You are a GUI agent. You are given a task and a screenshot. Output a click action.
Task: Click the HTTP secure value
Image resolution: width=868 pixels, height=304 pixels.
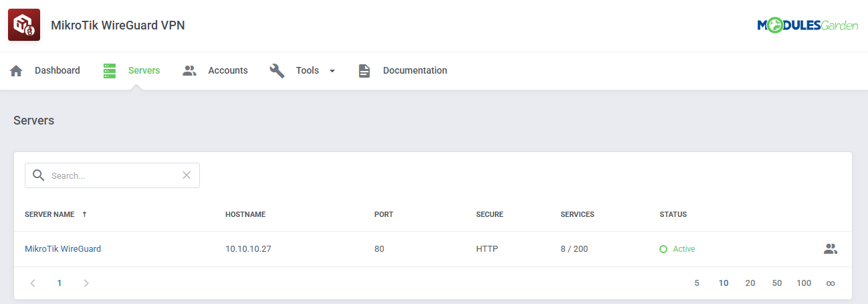point(487,249)
